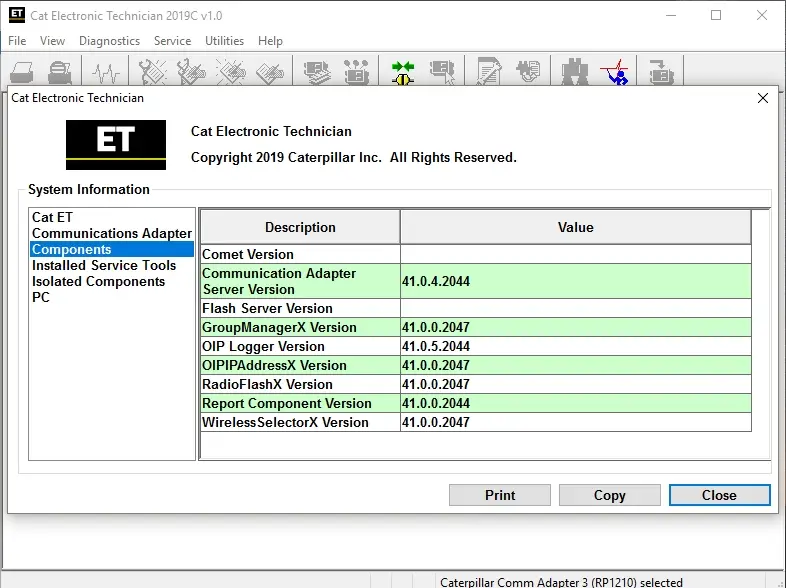The width and height of the screenshot is (786, 588).
Task: Open the Utilities menu
Action: [224, 41]
